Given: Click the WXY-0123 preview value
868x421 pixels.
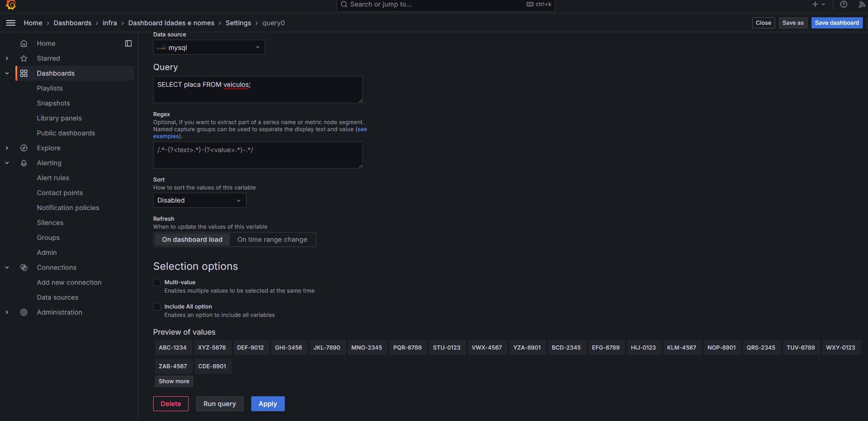Looking at the screenshot, I should 840,348.
